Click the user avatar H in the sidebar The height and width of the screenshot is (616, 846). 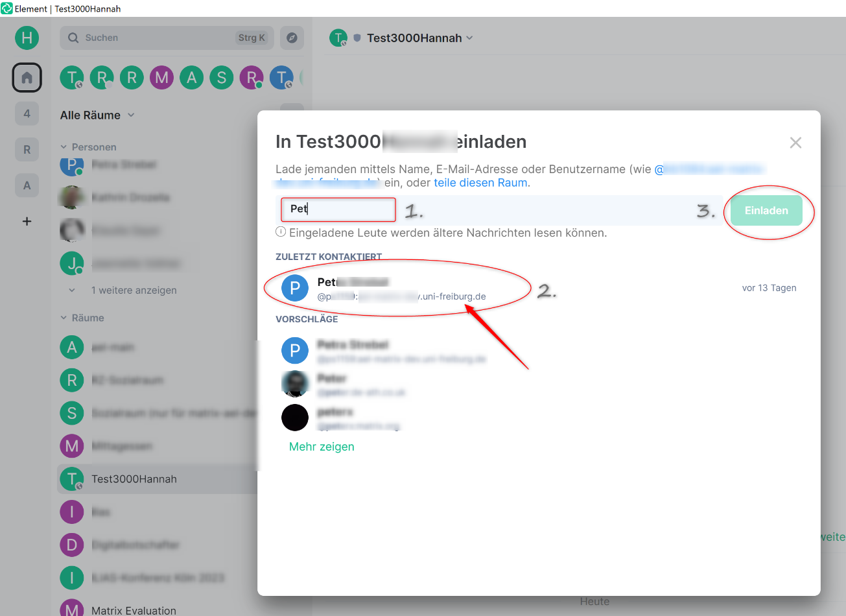(27, 38)
